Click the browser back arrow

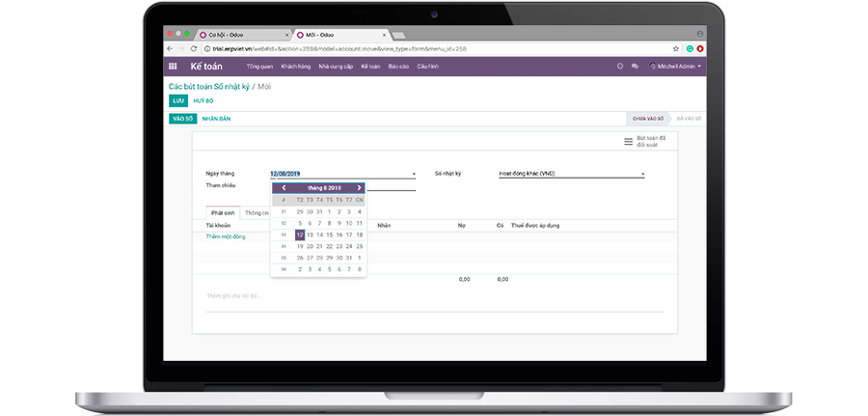click(x=171, y=48)
